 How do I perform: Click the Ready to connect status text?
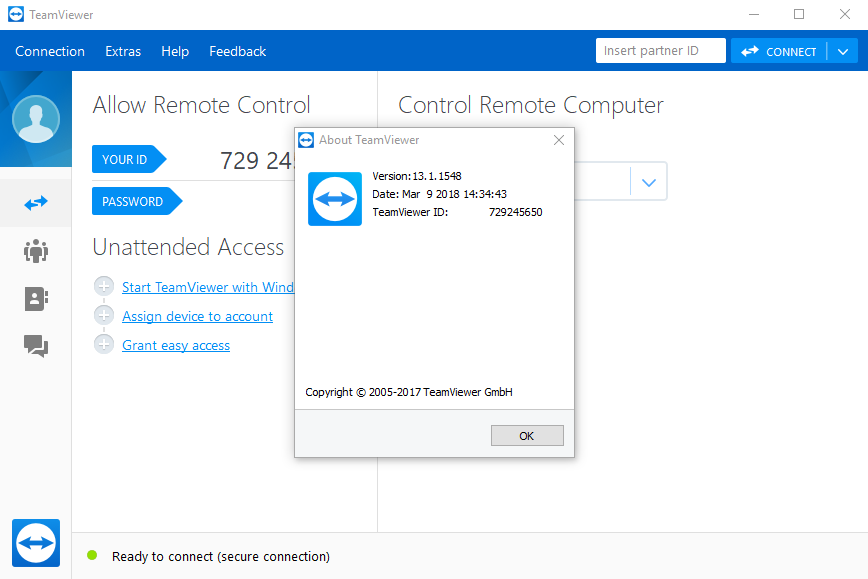[x=221, y=556]
